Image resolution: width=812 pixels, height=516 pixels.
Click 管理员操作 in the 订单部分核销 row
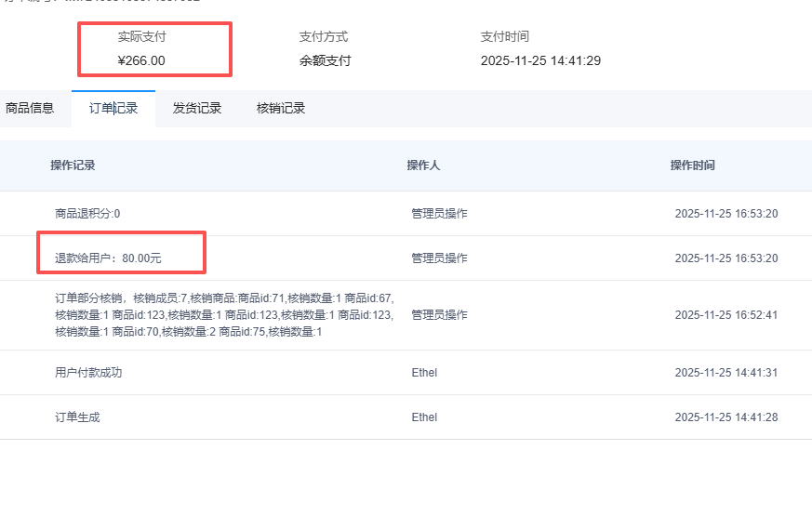click(x=439, y=315)
